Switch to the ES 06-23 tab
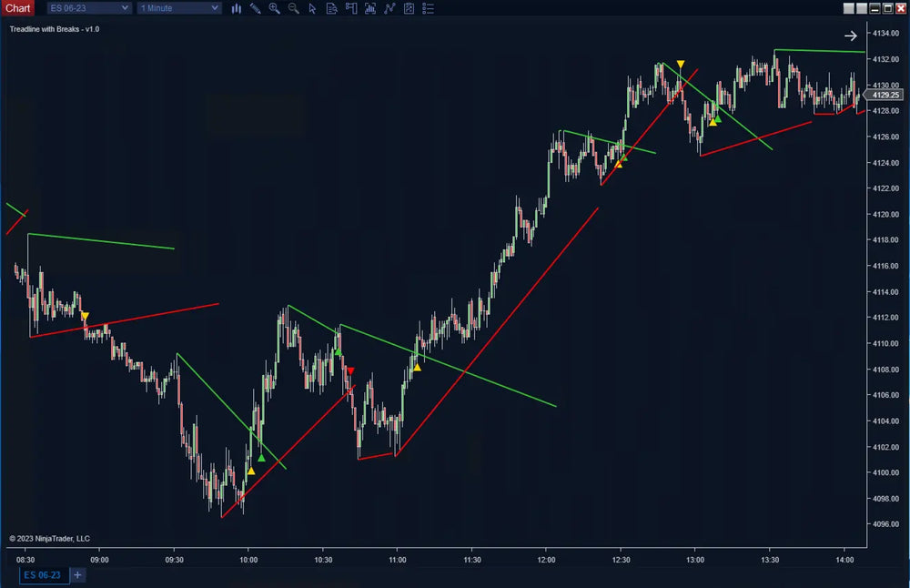Viewport: 910px width, 588px height. point(43,575)
